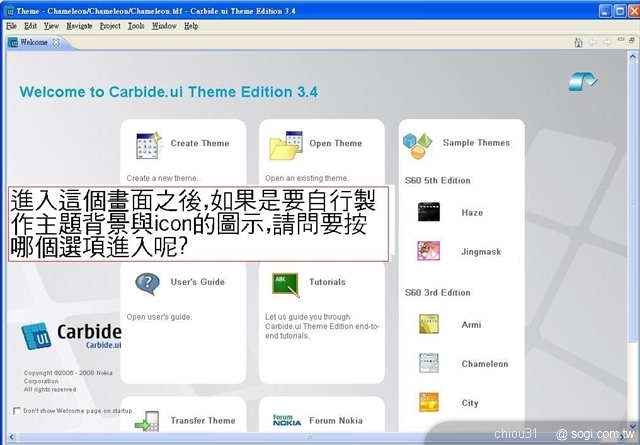Click the User's Guide link

(198, 282)
